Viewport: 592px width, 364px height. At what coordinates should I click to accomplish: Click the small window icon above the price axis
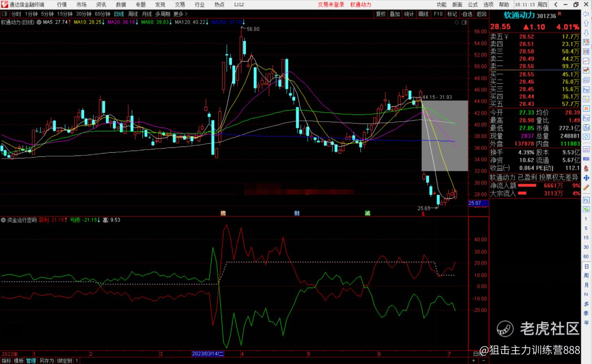coord(465,22)
